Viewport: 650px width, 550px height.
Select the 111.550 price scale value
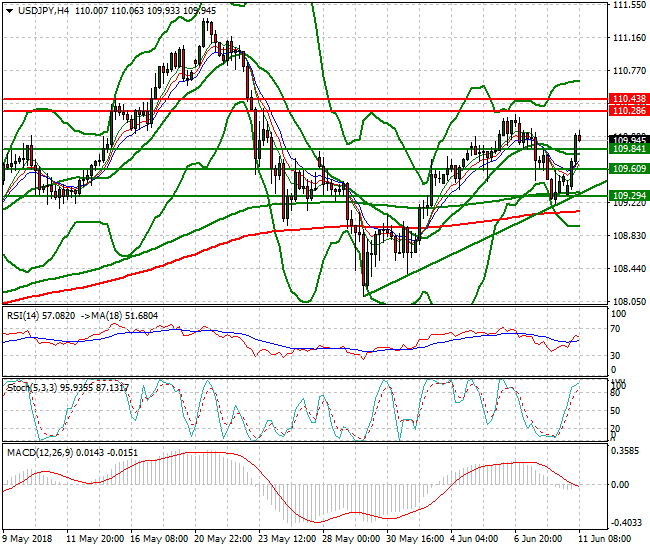(x=629, y=5)
